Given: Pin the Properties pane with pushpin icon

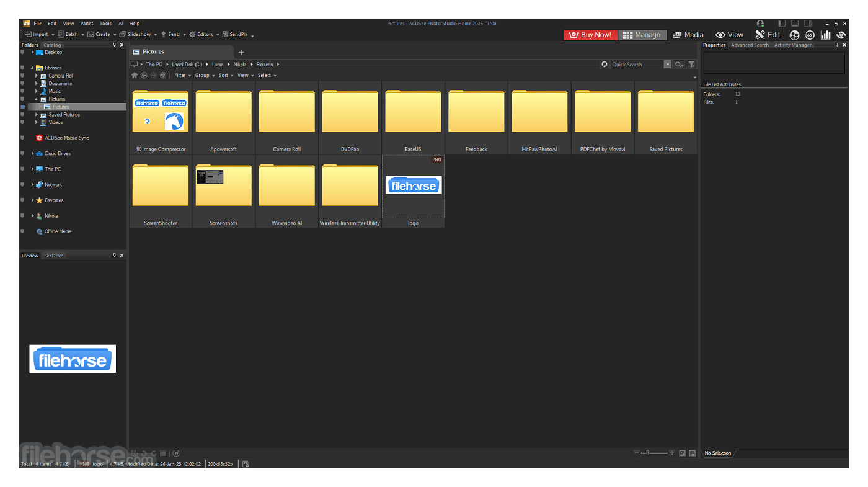Looking at the screenshot, I should tap(837, 45).
